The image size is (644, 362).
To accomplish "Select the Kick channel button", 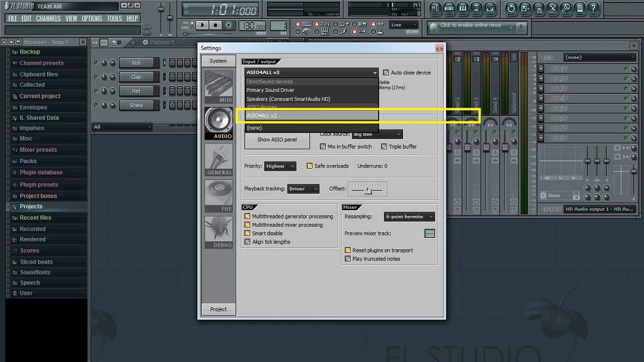I will pyautogui.click(x=136, y=63).
